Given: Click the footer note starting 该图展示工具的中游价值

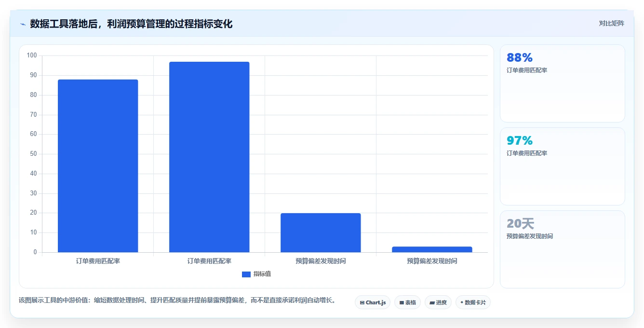Looking at the screenshot, I should [177, 301].
